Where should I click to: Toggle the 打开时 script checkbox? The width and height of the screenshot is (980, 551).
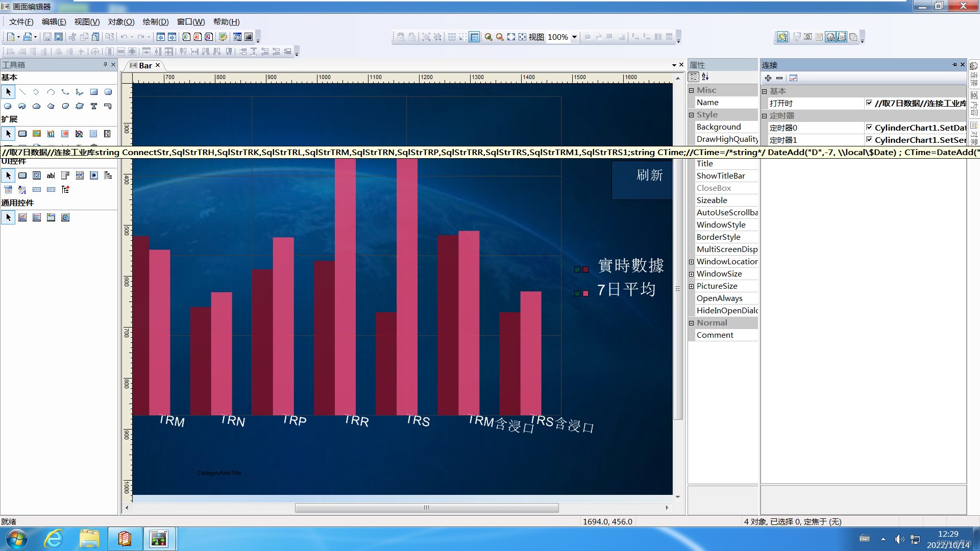point(869,103)
